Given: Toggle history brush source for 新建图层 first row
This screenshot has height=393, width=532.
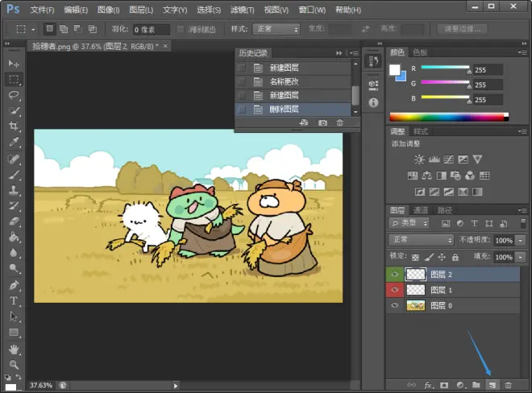Looking at the screenshot, I should 242,68.
